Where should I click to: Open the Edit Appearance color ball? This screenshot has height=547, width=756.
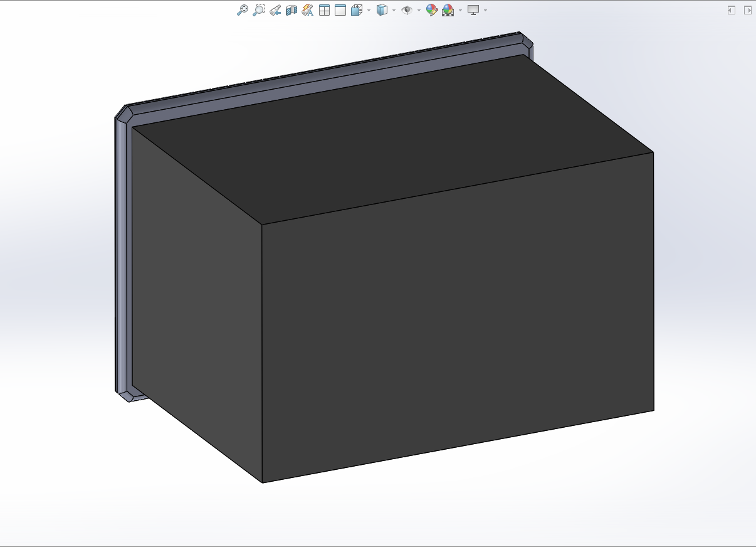(431, 10)
